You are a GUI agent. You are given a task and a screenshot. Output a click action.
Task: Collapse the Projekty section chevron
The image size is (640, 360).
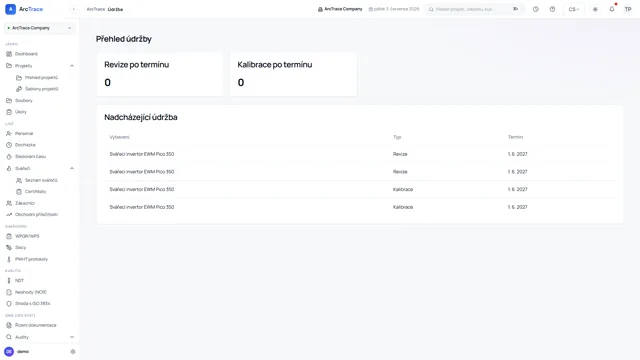click(72, 66)
